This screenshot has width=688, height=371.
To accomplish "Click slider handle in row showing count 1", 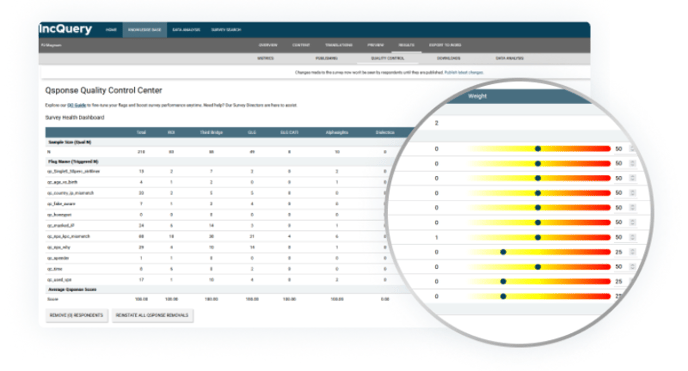I will [x=538, y=237].
